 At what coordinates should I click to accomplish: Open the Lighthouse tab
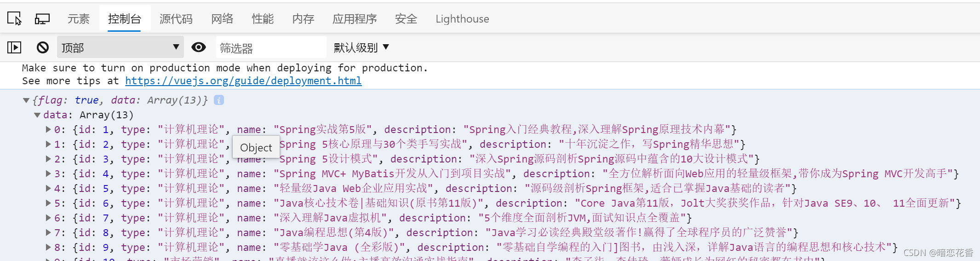tap(462, 19)
